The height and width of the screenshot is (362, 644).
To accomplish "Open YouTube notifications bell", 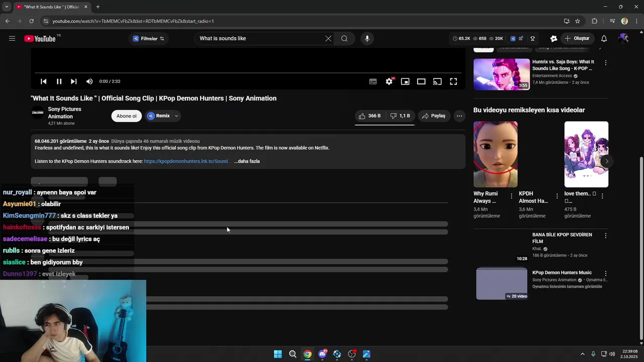I will [604, 38].
